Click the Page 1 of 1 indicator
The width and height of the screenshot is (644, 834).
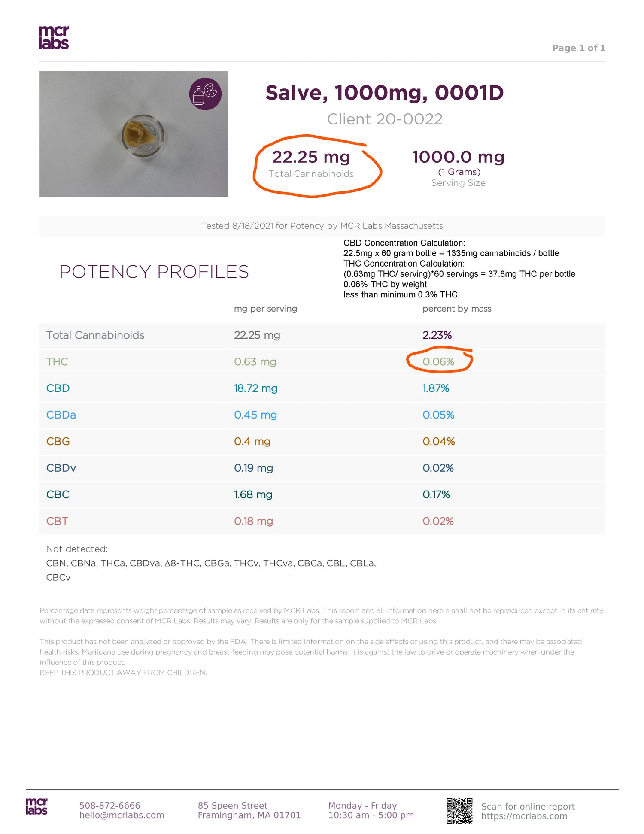[579, 48]
